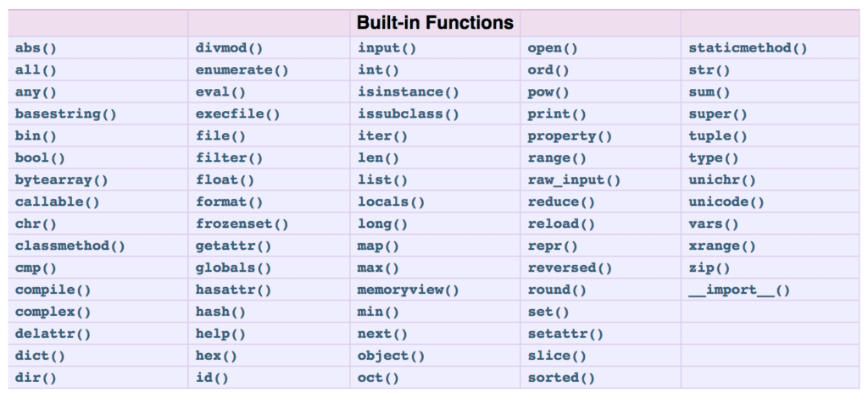Click the raw_input() link

574,180
